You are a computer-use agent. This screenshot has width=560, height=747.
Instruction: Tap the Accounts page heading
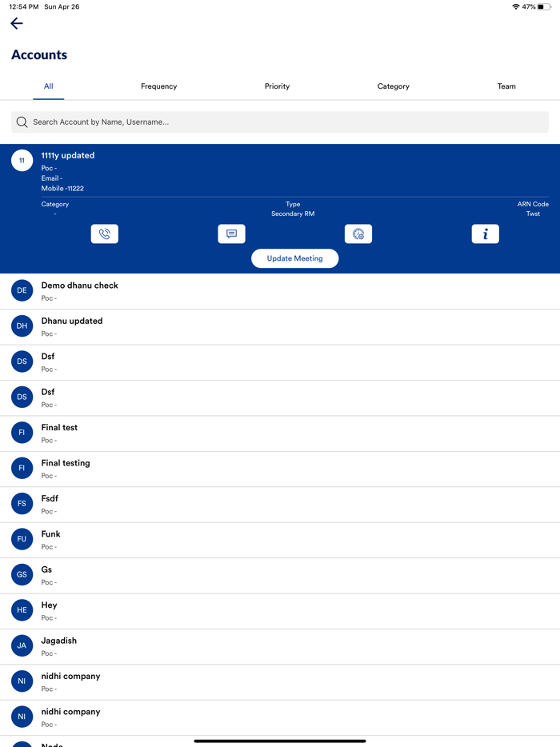point(39,55)
